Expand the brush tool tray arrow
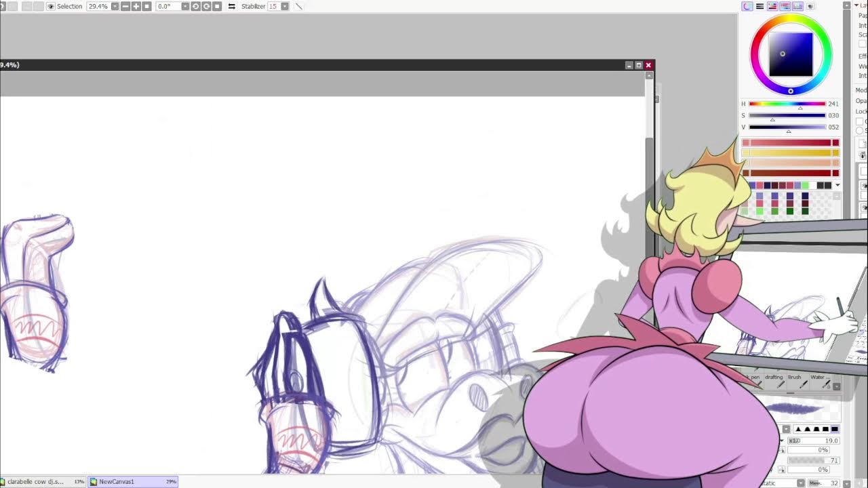This screenshot has height=488, width=868. click(x=836, y=386)
